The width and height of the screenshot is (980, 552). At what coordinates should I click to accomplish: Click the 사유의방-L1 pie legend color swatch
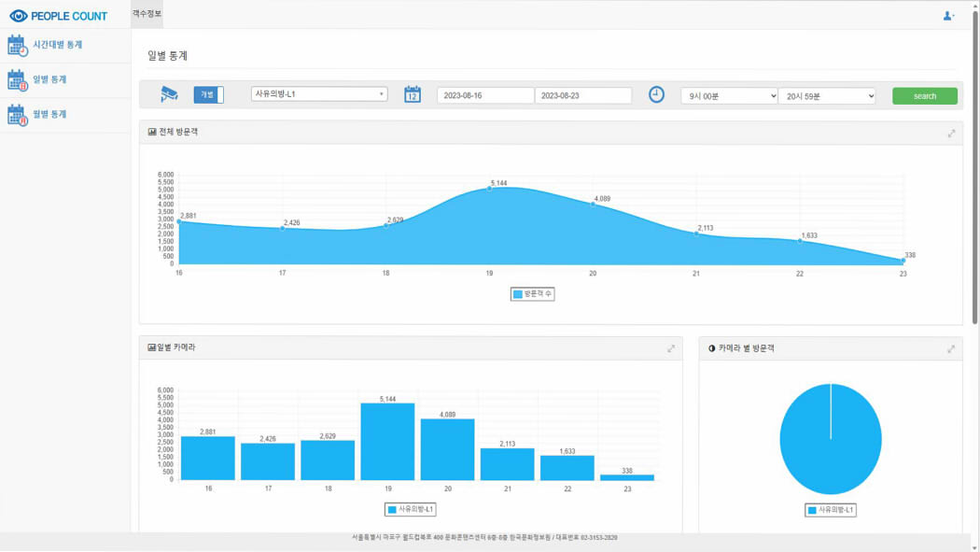[x=812, y=510]
